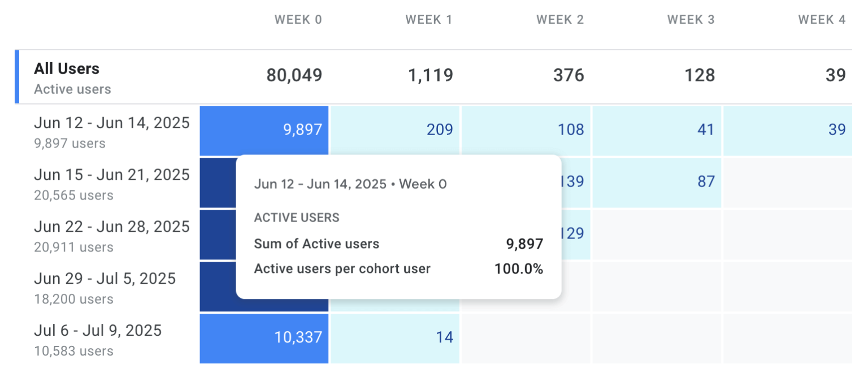Screen dimensions: 868x377
Task: Select the Week 0 column header
Action: click(298, 19)
